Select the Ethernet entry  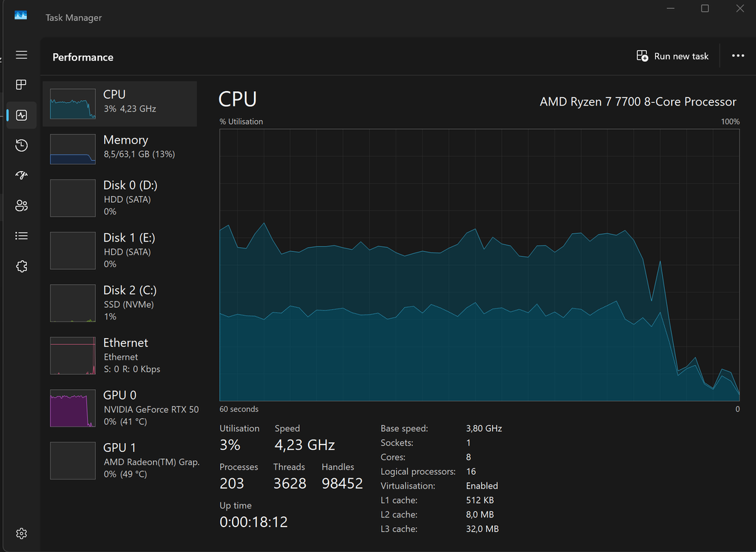tap(119, 355)
